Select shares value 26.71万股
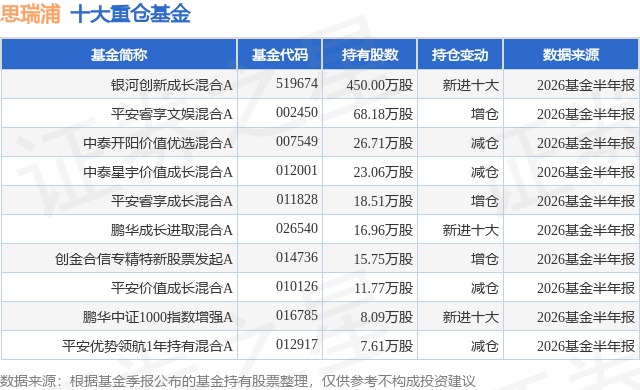The width and height of the screenshot is (640, 390). tap(383, 143)
